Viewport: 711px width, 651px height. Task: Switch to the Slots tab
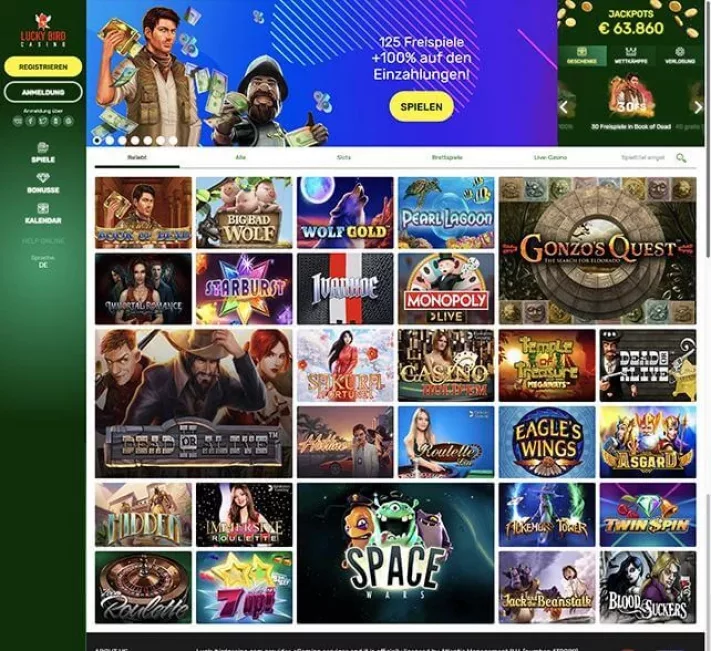(x=344, y=157)
